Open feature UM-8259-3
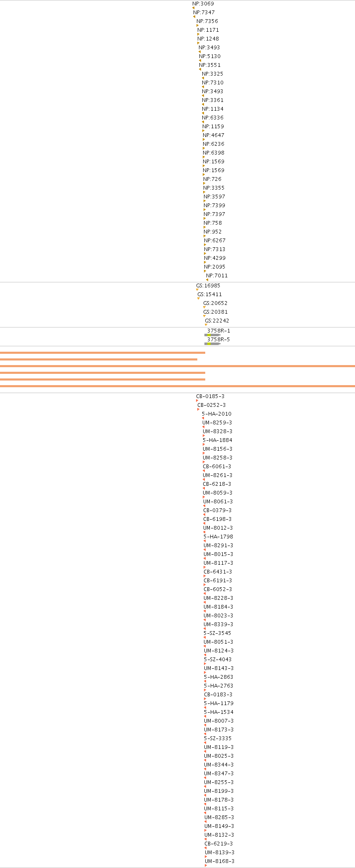Screen dimensions: 355x868 217,423
